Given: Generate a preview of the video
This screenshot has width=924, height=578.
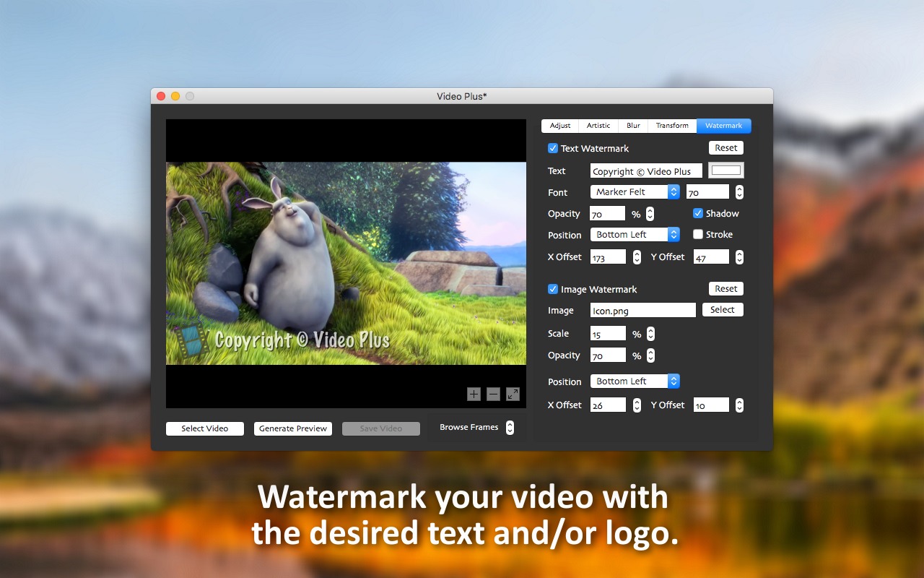Looking at the screenshot, I should click(x=292, y=428).
